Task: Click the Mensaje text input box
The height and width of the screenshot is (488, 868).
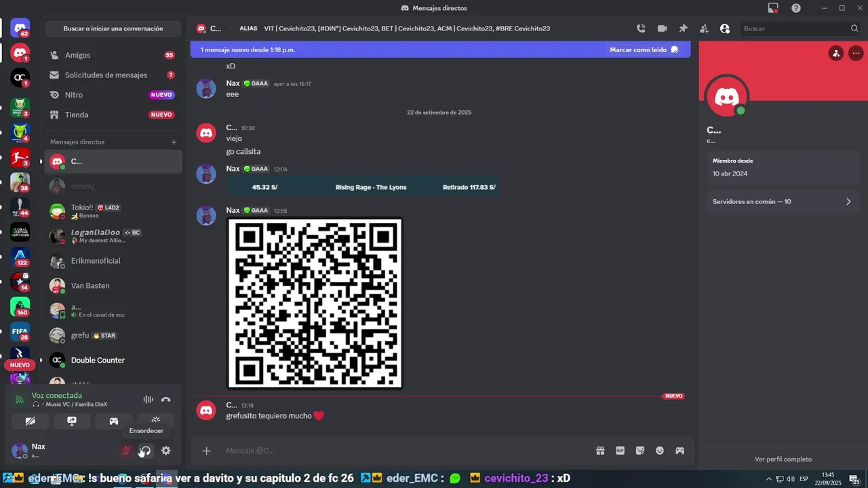Action: [x=407, y=451]
